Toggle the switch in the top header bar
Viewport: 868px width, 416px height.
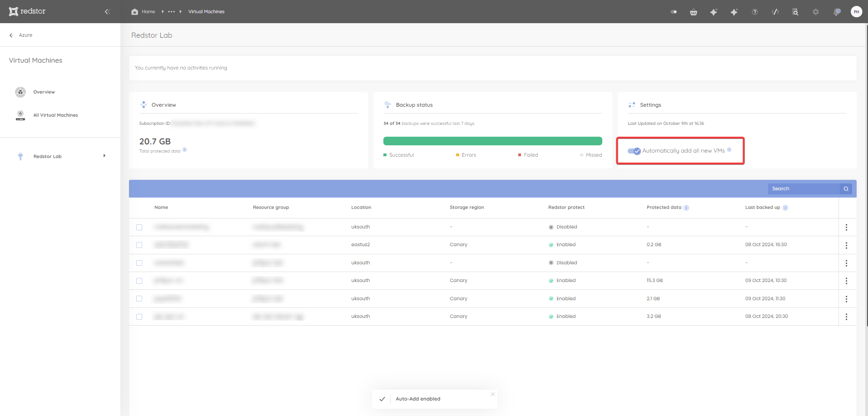tap(674, 12)
